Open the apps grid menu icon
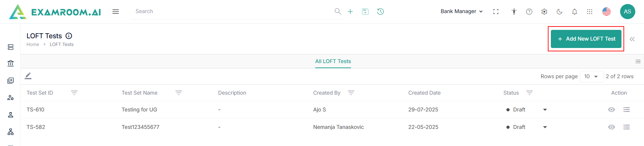644x146 pixels. pos(590,11)
